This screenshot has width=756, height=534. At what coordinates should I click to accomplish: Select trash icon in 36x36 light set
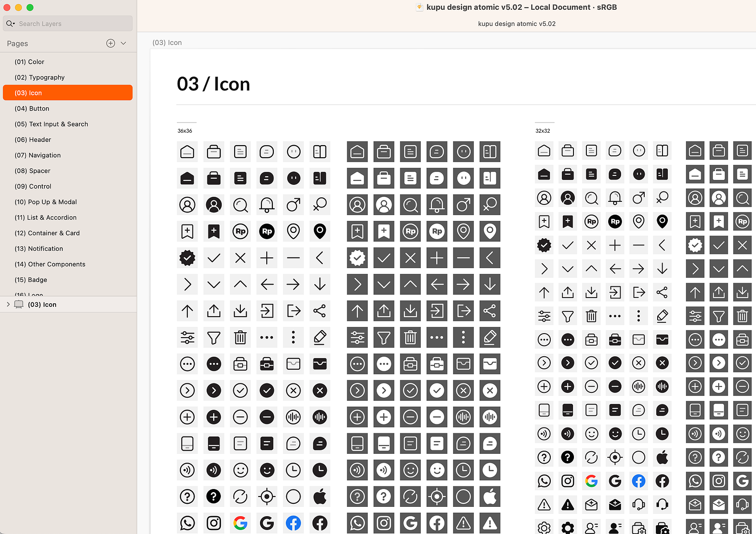[240, 337]
